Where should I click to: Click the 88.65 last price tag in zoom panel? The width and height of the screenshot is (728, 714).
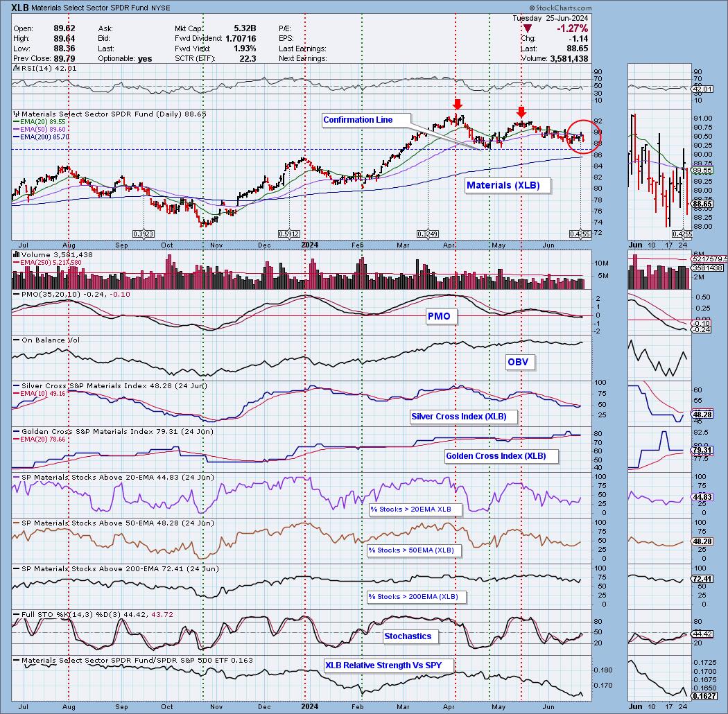[x=702, y=204]
